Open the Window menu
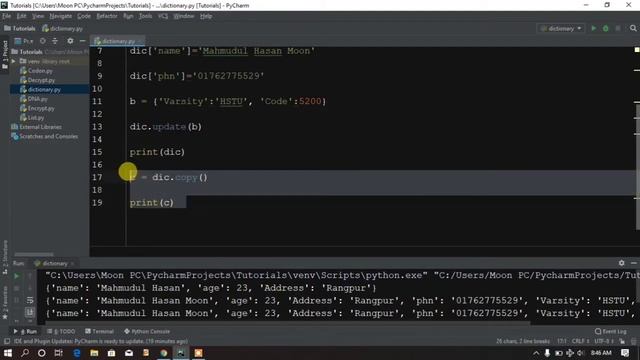This screenshot has width=640, height=360. [x=184, y=16]
